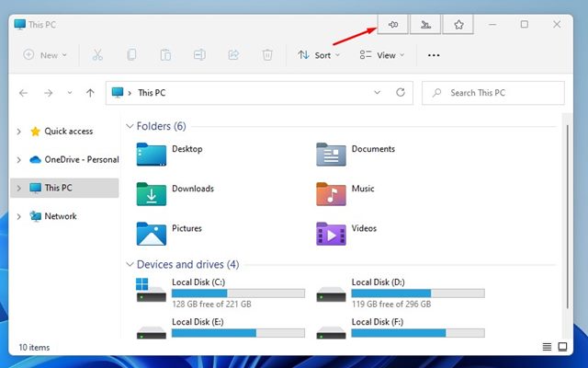Click the Paste clipboard icon
This screenshot has width=588, height=368.
pyautogui.click(x=165, y=55)
